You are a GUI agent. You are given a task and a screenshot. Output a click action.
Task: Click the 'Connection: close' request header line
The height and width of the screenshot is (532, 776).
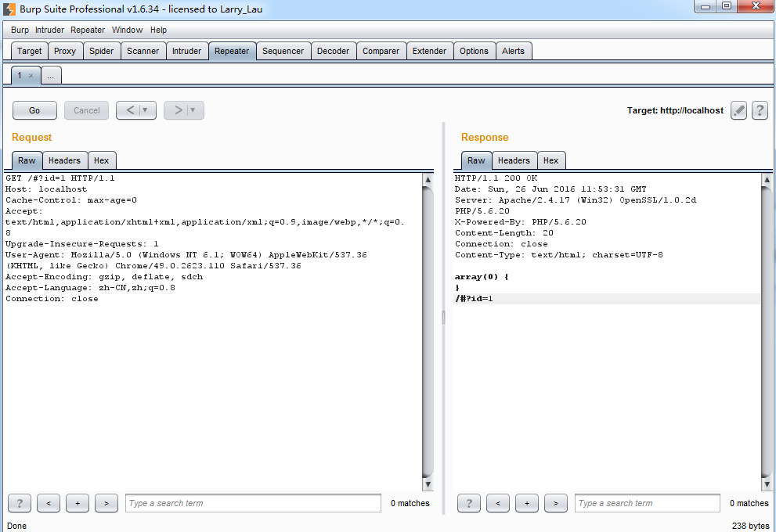[x=52, y=299]
